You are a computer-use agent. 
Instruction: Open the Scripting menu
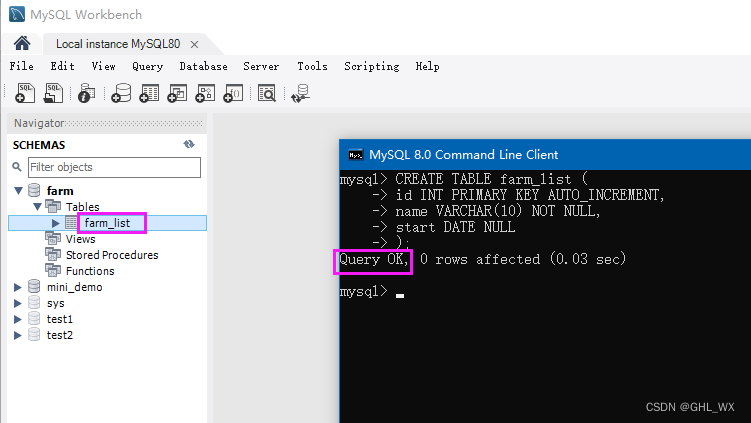pyautogui.click(x=372, y=66)
